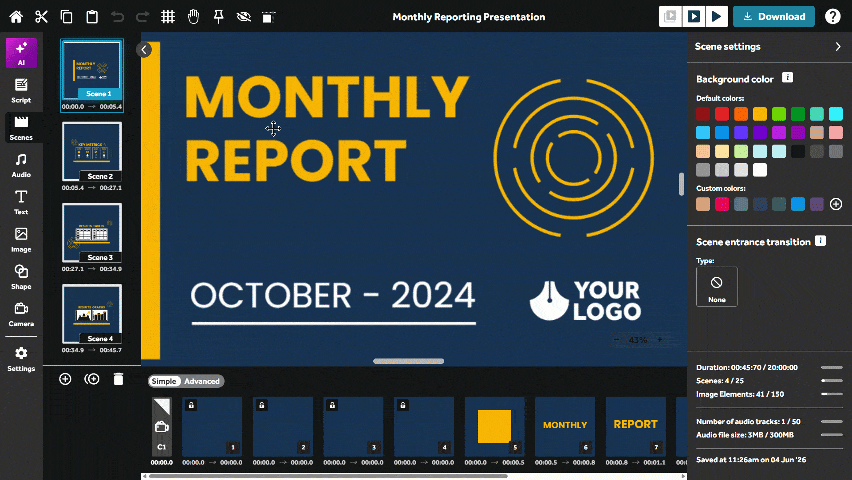This screenshot has width=852, height=480.
Task: Toggle the hidden-eye visibility icon
Action: click(x=243, y=17)
